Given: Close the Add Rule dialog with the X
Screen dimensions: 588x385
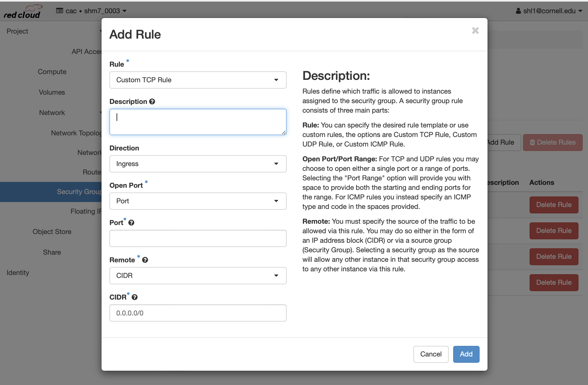Looking at the screenshot, I should coord(475,31).
